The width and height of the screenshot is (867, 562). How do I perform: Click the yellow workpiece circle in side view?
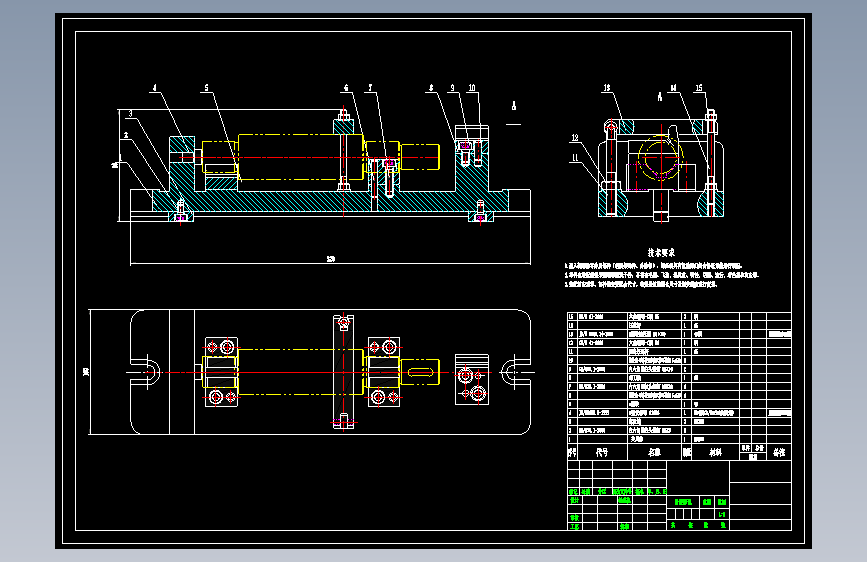click(661, 157)
